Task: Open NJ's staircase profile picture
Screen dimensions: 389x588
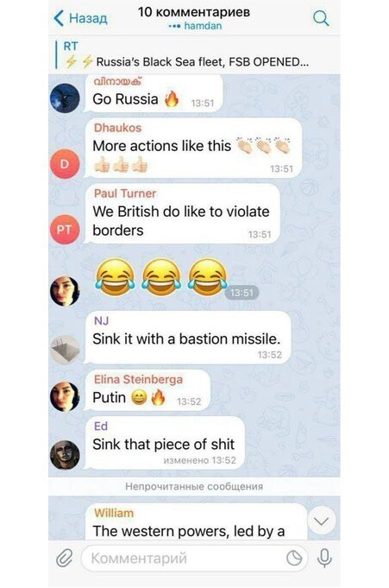Action: tap(65, 350)
